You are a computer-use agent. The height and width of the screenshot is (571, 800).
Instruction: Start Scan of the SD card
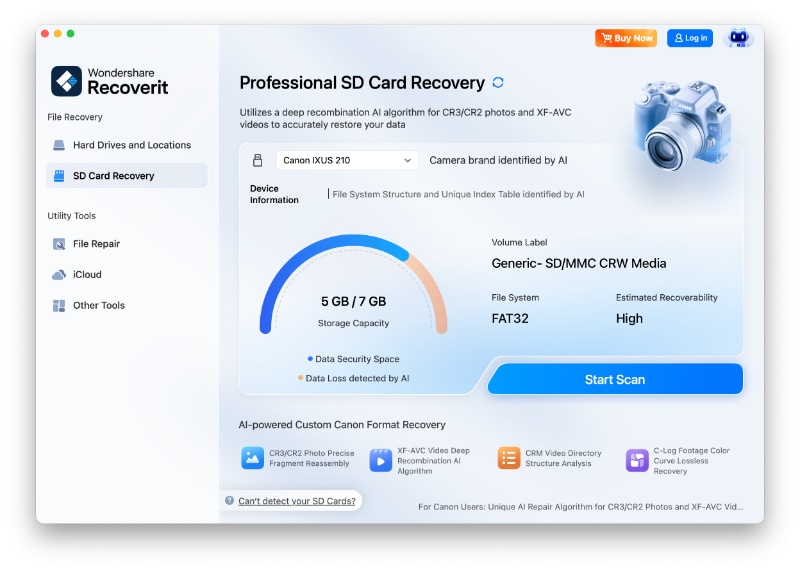615,380
